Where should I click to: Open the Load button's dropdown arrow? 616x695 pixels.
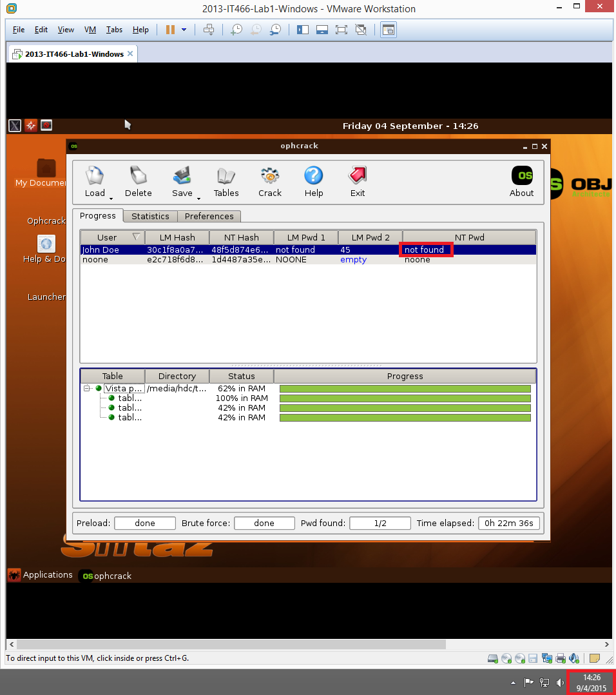[x=111, y=199]
